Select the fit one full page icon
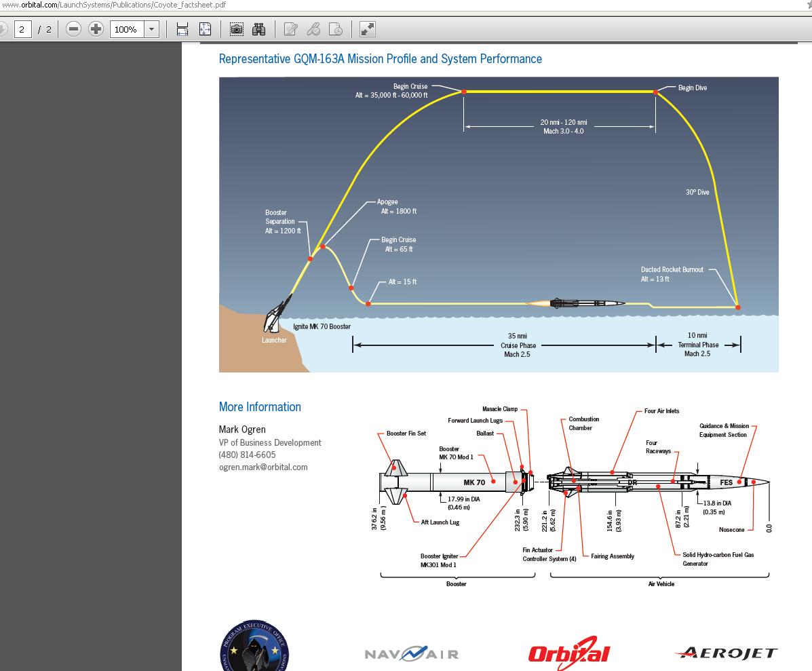 coord(205,29)
